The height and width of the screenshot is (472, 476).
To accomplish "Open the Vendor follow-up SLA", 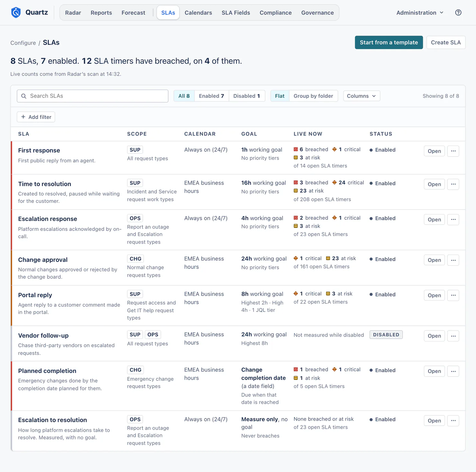I will point(434,336).
